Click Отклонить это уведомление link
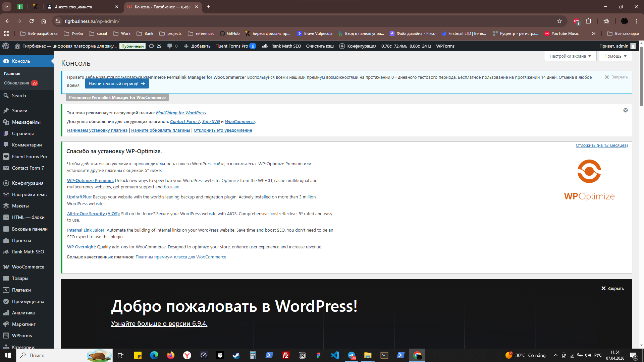Image resolution: width=644 pixels, height=362 pixels. point(223,130)
